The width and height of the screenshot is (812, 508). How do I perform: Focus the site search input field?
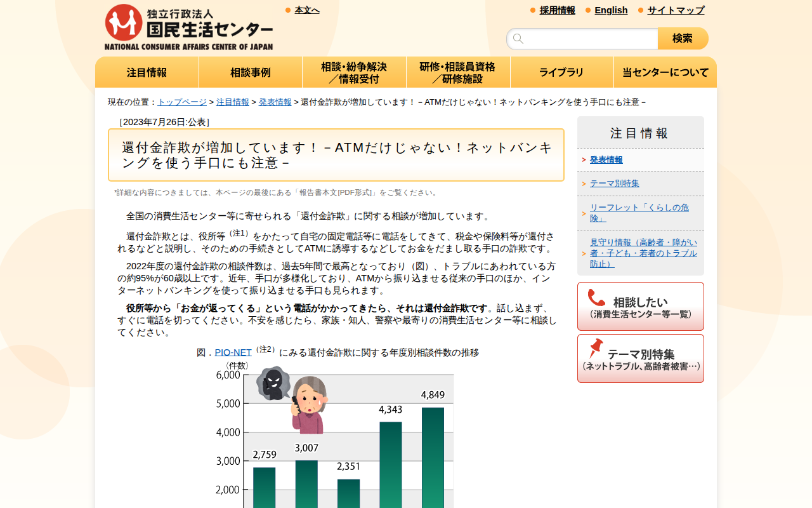[582, 39]
